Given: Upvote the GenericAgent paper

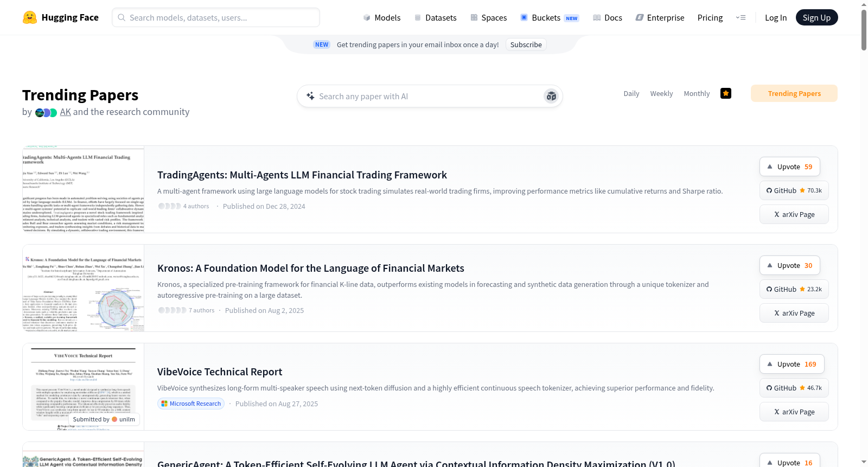Looking at the screenshot, I should [x=790, y=460].
